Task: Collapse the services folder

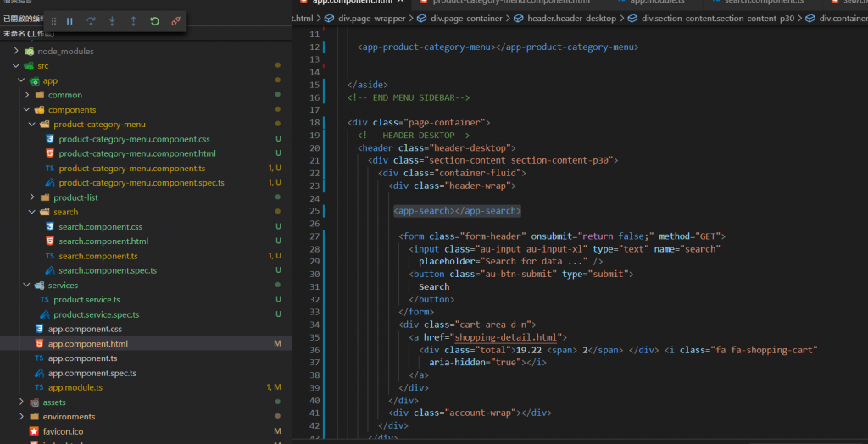Action: coord(26,285)
